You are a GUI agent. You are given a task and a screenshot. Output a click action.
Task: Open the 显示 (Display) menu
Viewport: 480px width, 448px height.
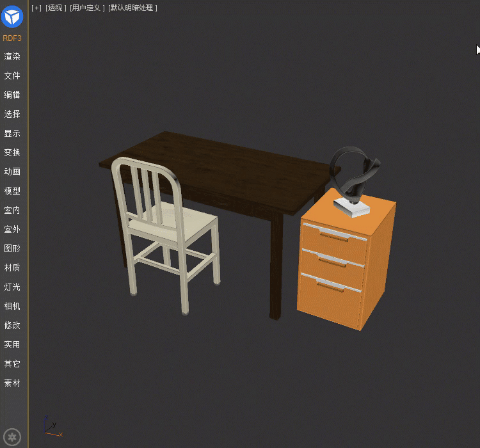tap(12, 133)
